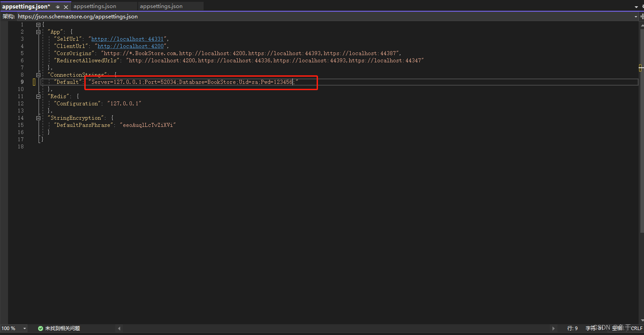Close the active appsettings.json* tab
This screenshot has height=335, width=644.
point(66,7)
